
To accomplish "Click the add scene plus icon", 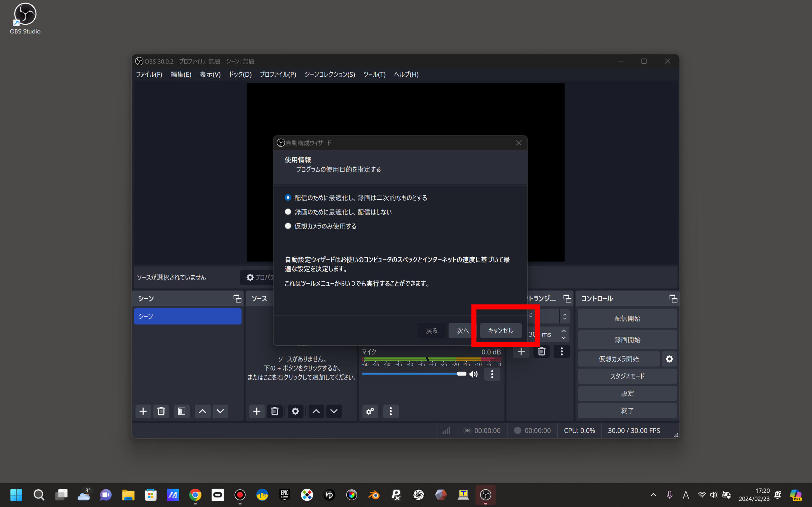I will [x=143, y=411].
